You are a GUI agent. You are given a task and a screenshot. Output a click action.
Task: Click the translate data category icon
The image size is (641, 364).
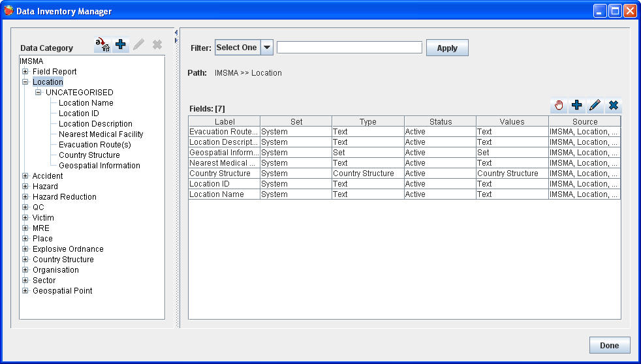coord(102,45)
